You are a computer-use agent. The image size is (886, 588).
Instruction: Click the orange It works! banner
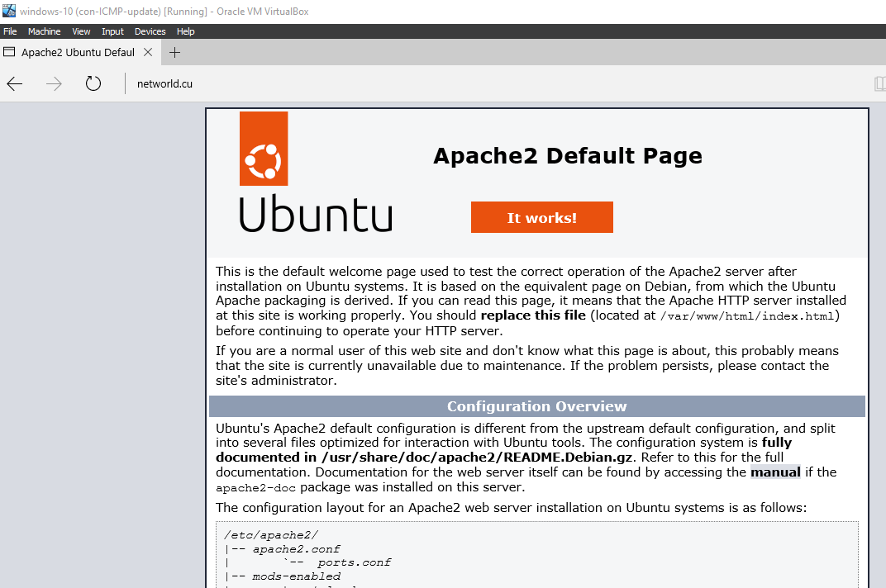tap(541, 217)
